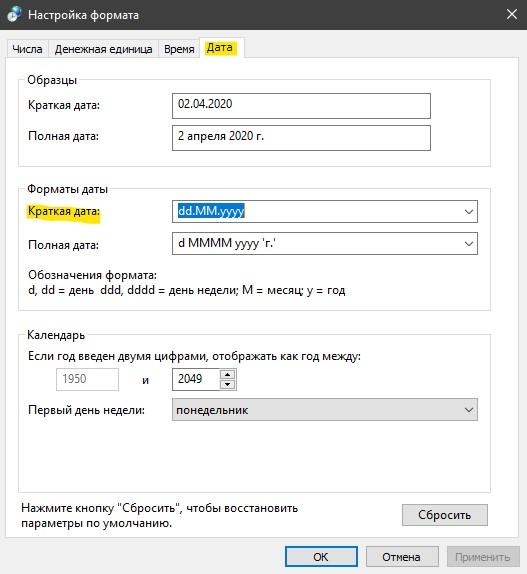Click the Сбросить button
The width and height of the screenshot is (527, 574).
[x=445, y=515]
